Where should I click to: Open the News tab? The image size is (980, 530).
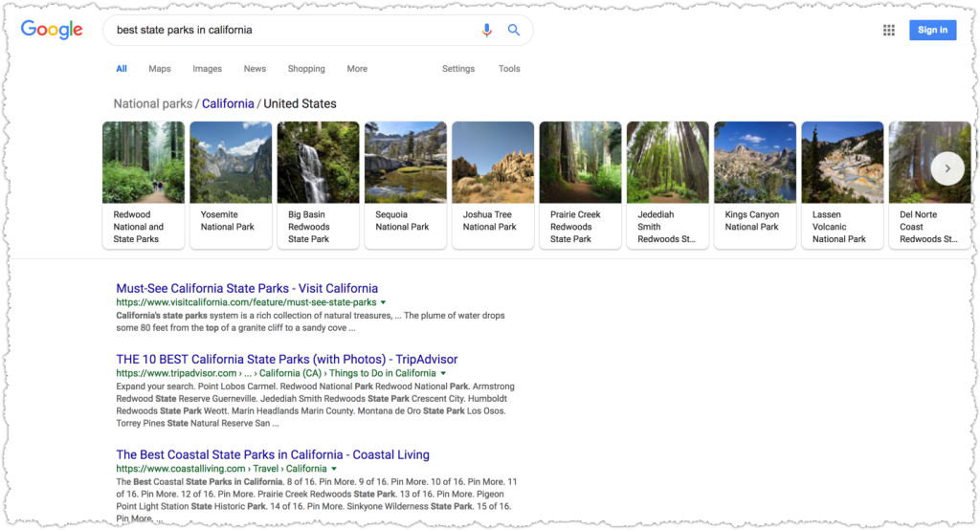click(x=255, y=69)
